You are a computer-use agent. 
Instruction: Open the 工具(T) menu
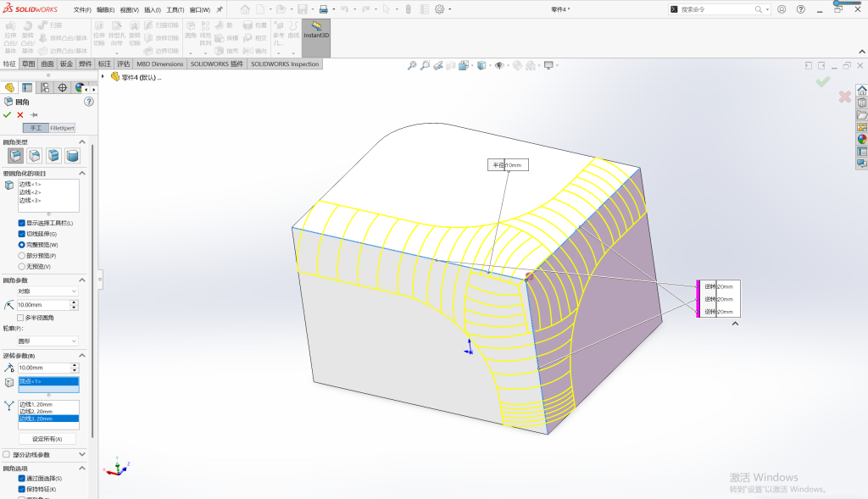click(175, 9)
